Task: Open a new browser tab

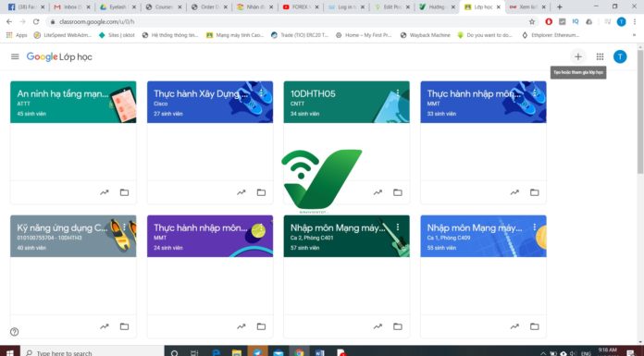Action: (x=560, y=7)
